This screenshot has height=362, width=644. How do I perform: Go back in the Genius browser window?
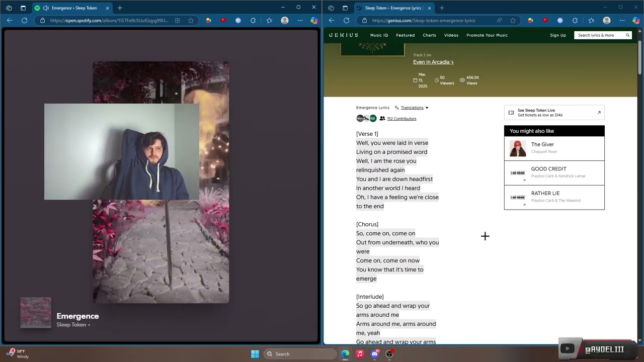pos(332,21)
